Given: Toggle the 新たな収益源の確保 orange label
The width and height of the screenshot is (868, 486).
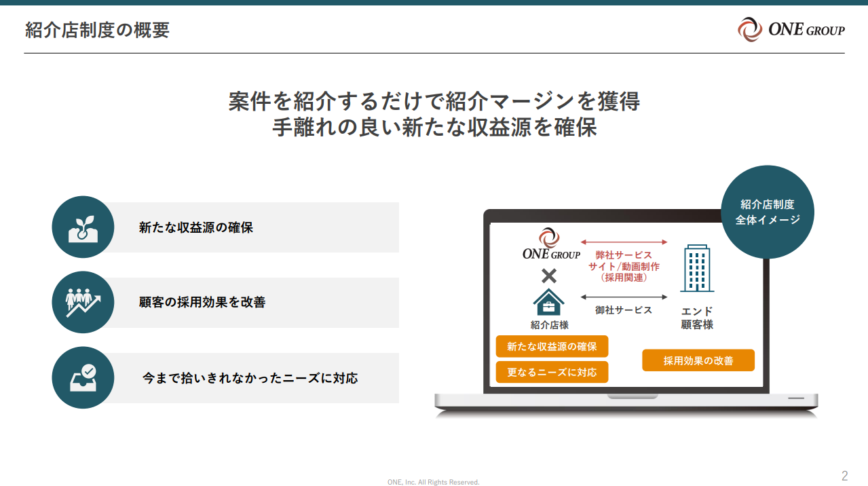Looking at the screenshot, I should pos(552,346).
